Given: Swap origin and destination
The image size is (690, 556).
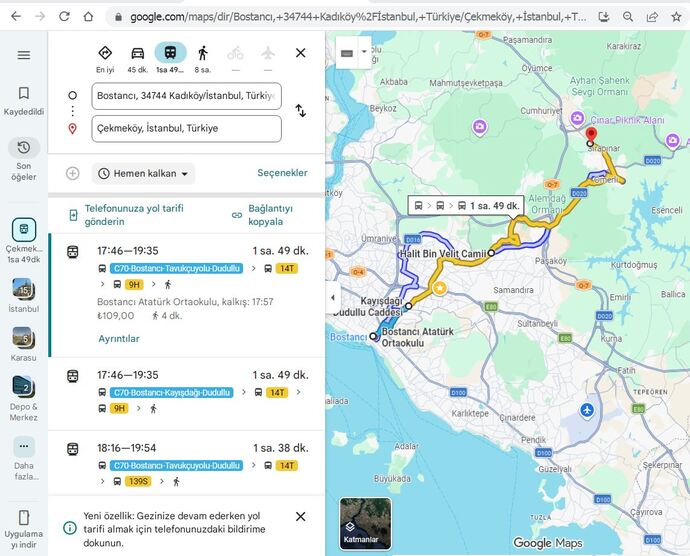Looking at the screenshot, I should [x=301, y=110].
